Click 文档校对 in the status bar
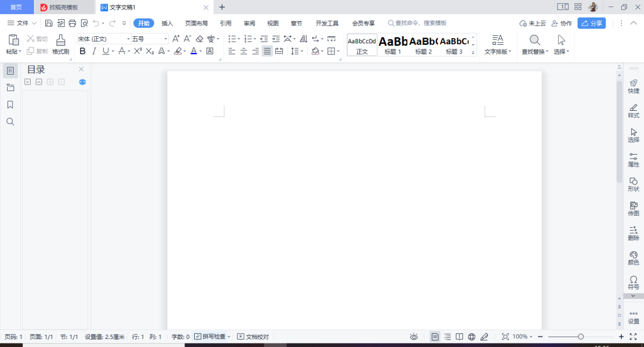 [253, 336]
